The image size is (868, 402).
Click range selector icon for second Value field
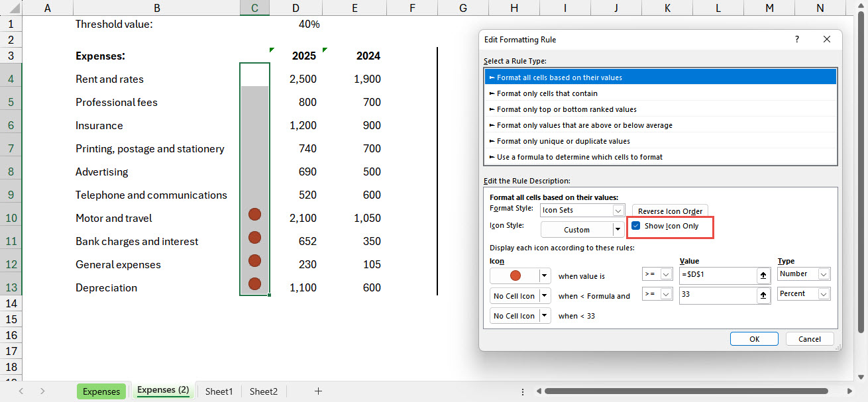click(763, 295)
